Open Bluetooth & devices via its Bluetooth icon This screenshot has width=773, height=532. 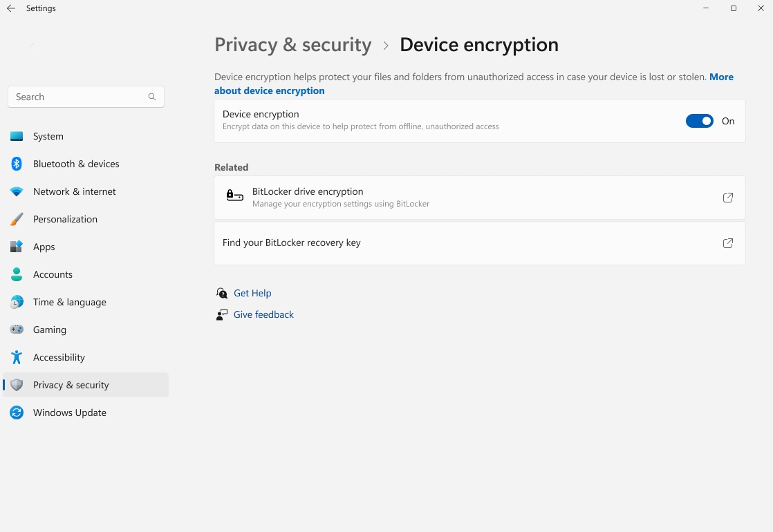click(x=16, y=164)
